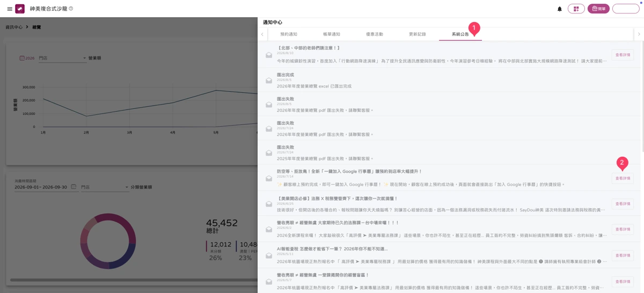Click the empty rounded field beside 開單
This screenshot has width=644, height=293.
click(626, 9)
